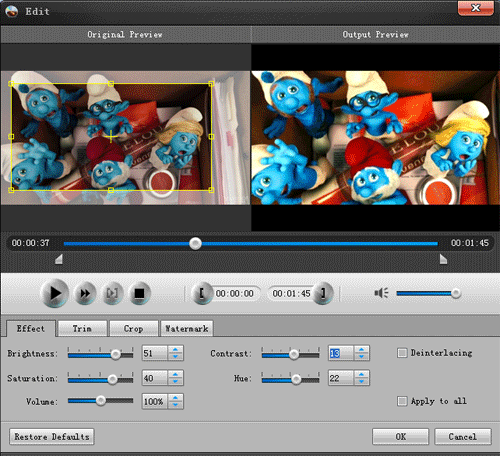This screenshot has height=456, width=500.
Task: Click the playback volume slider knob
Action: pyautogui.click(x=456, y=293)
